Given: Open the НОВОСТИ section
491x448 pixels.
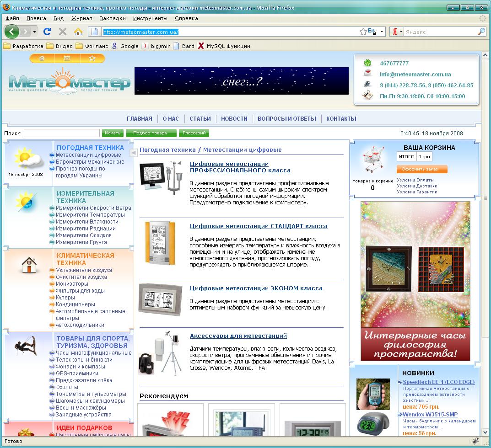Looking at the screenshot, I should point(234,118).
